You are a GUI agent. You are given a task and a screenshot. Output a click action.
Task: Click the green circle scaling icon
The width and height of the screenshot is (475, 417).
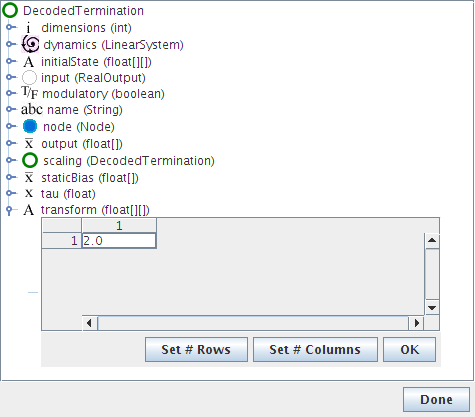pos(30,161)
